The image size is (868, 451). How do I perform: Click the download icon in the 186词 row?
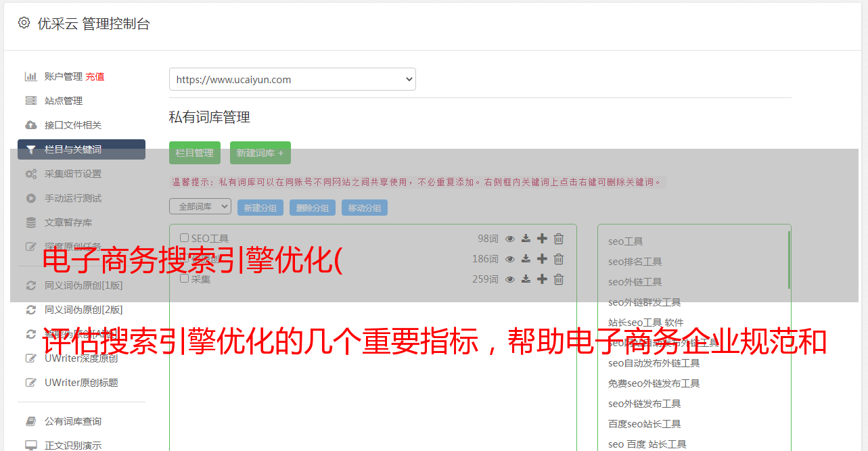(526, 259)
